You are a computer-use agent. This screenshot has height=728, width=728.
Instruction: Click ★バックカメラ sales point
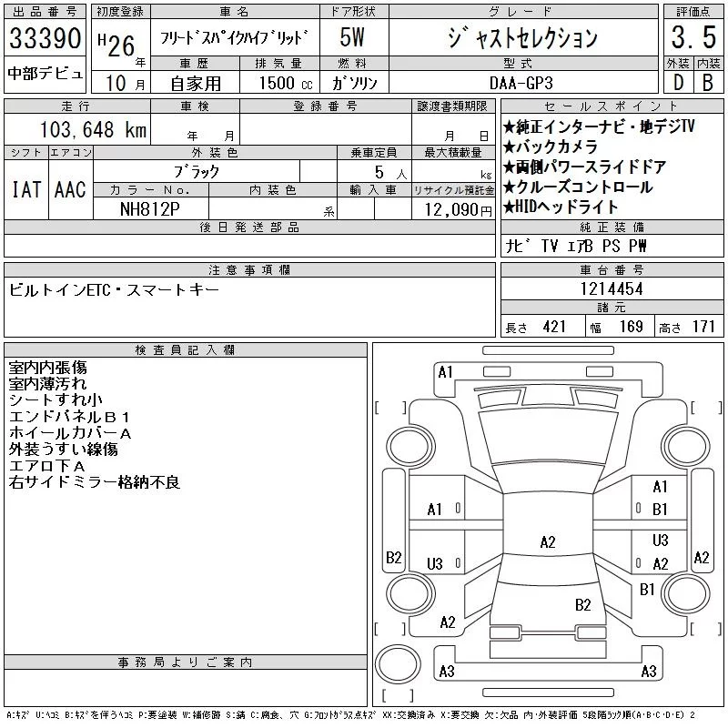click(x=550, y=147)
